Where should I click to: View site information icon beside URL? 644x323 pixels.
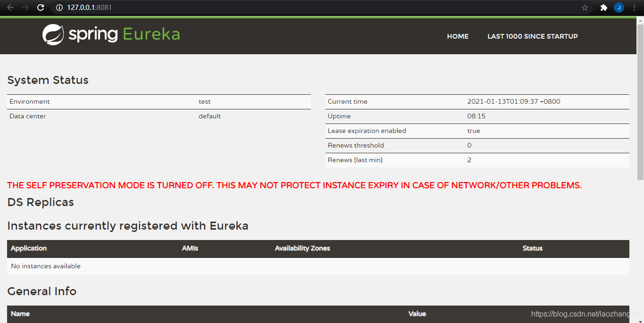[x=59, y=8]
